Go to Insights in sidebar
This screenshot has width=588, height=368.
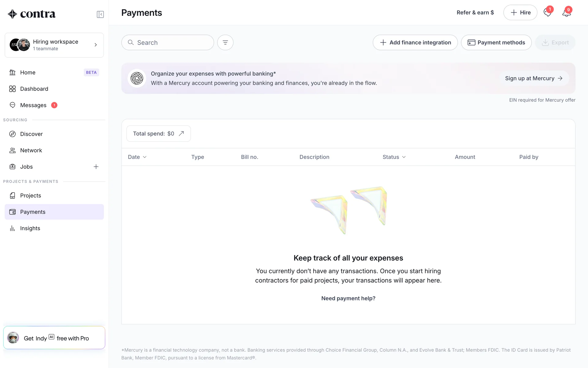[x=30, y=228]
